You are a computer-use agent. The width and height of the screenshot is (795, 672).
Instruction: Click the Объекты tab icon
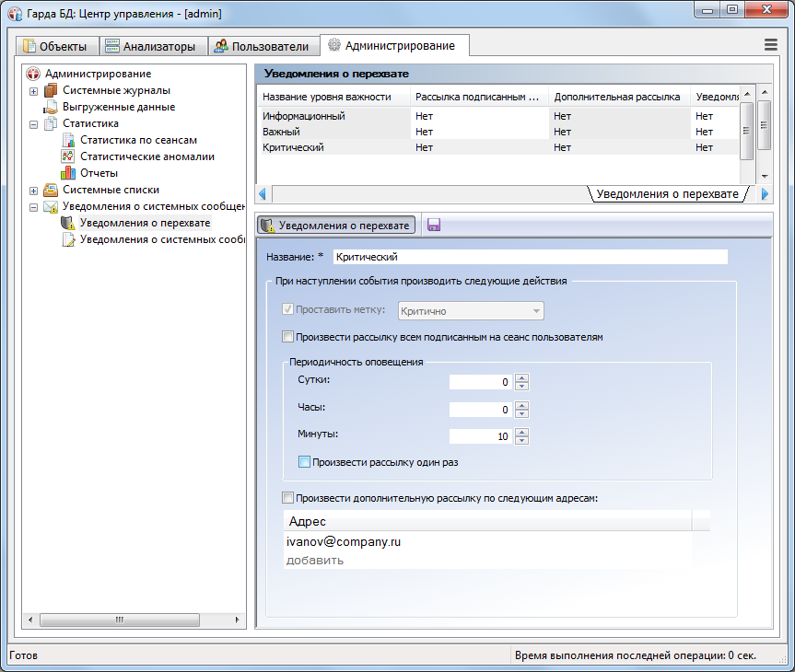tap(29, 46)
